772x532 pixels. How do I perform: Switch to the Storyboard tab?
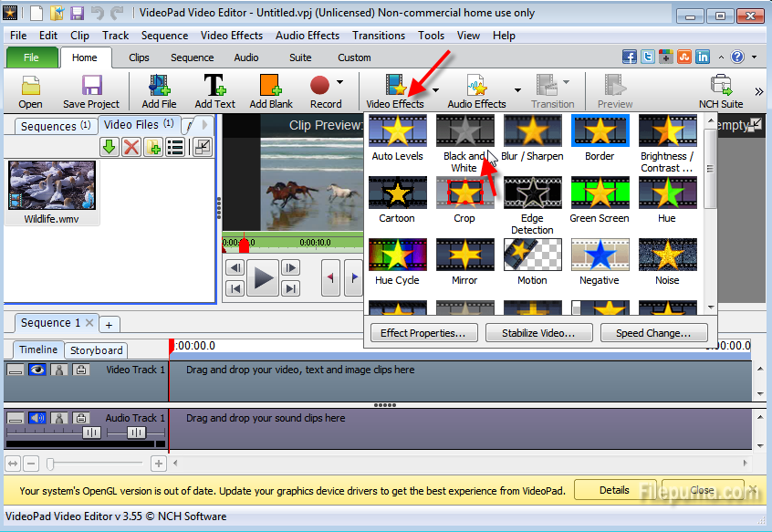point(96,350)
